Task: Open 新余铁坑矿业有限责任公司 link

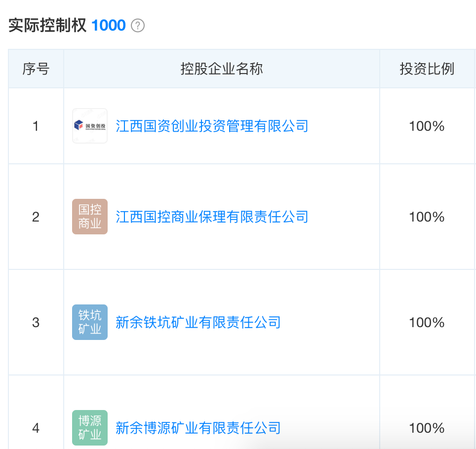Action: (198, 322)
